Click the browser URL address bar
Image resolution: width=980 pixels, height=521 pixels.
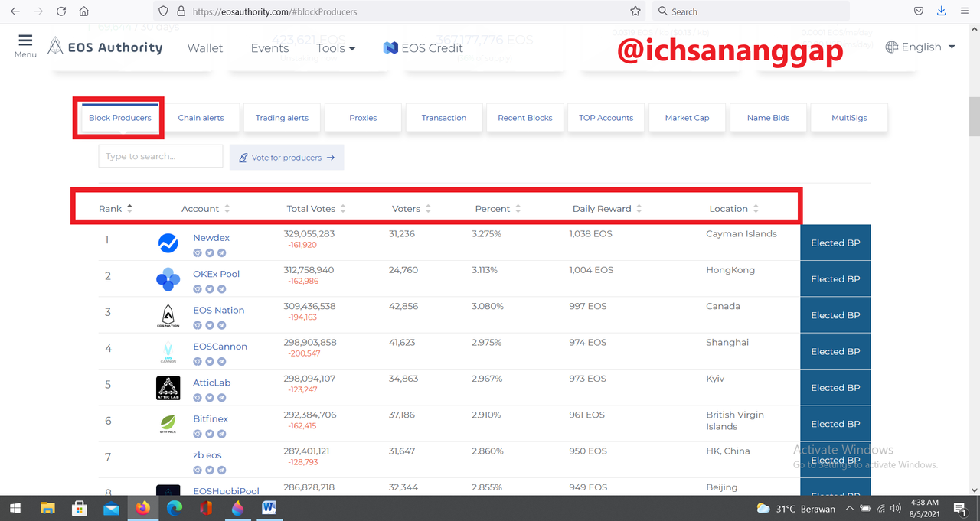point(398,11)
